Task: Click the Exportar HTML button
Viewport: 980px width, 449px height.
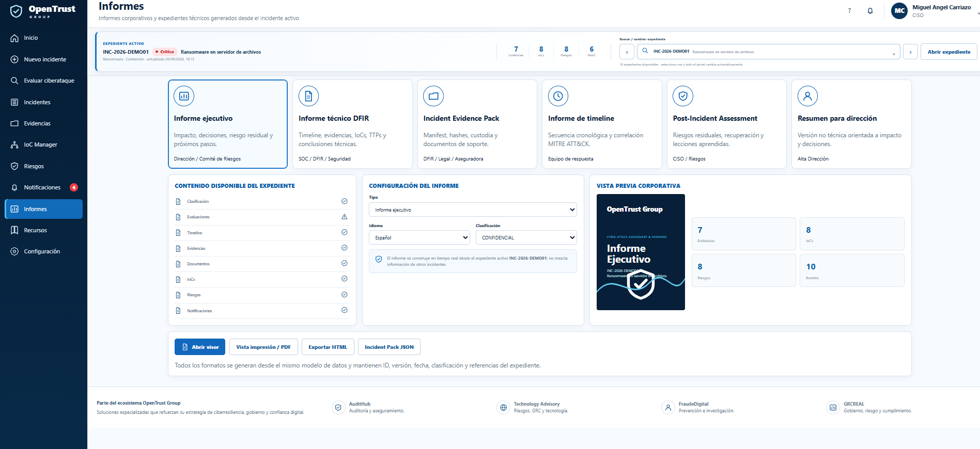Action: click(328, 347)
